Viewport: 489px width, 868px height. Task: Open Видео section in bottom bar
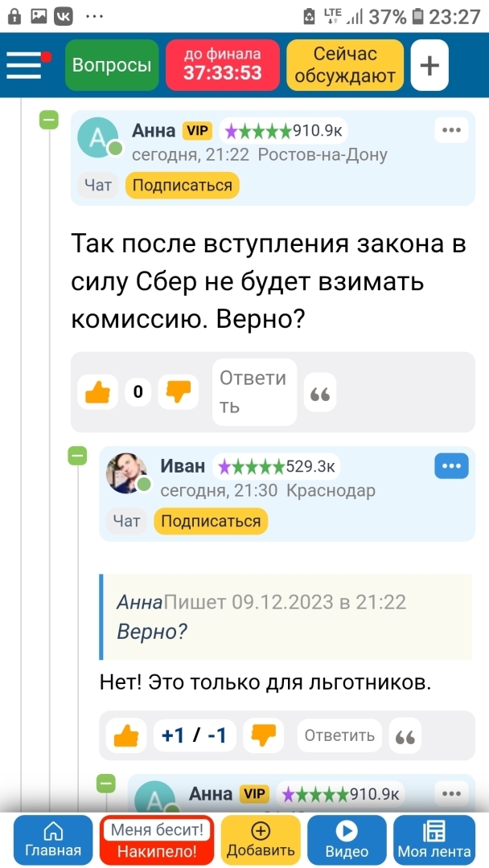tap(347, 841)
